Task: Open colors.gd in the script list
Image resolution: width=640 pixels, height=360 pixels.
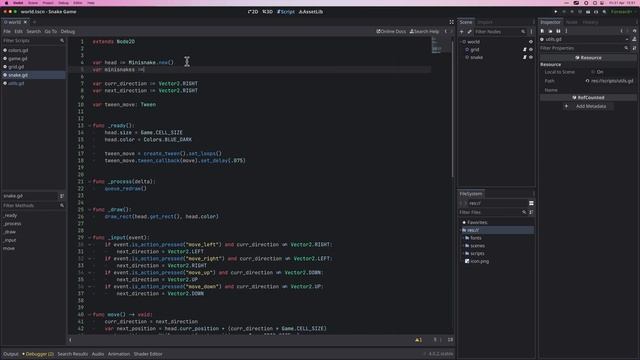Action: coord(18,50)
